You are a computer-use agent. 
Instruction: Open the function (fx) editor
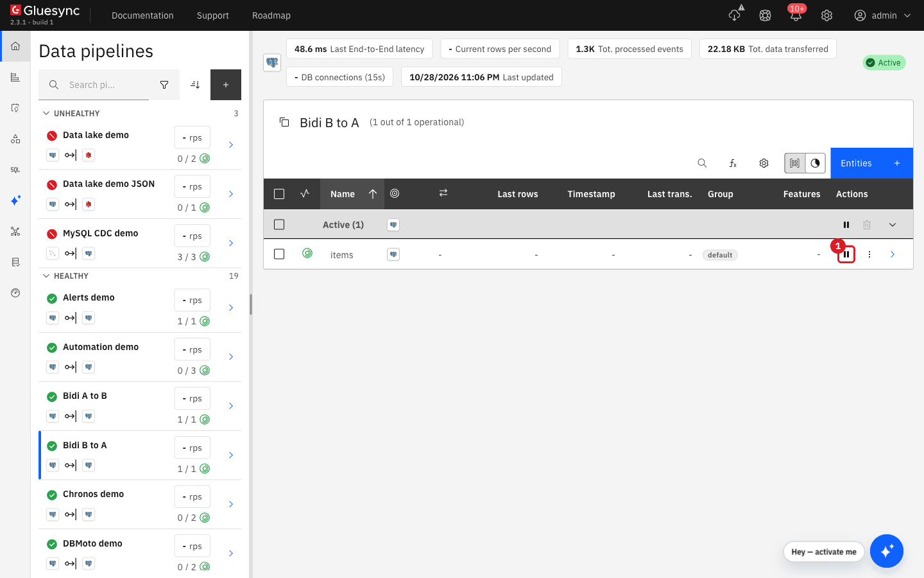pyautogui.click(x=733, y=163)
